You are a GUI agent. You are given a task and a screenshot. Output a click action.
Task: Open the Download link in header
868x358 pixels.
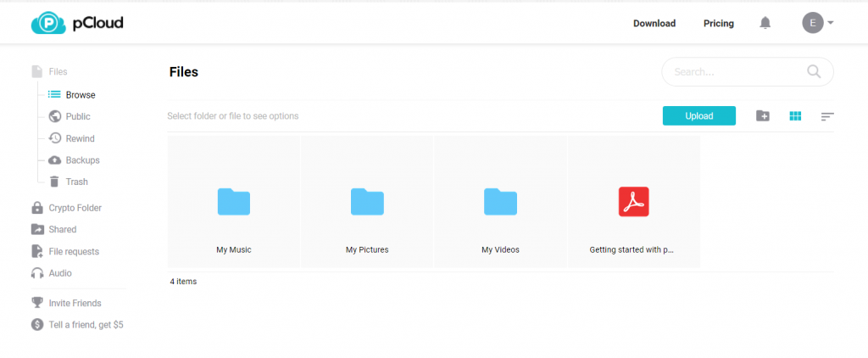tap(654, 23)
